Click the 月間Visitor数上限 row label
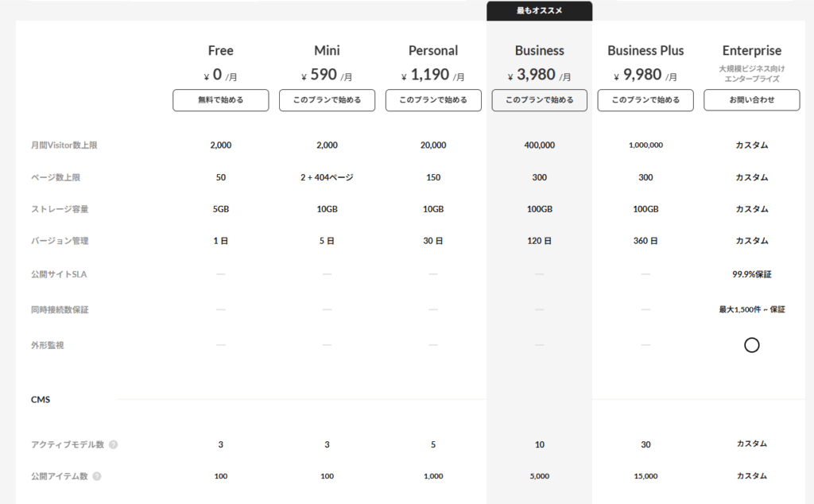This screenshot has width=814, height=504. point(64,145)
